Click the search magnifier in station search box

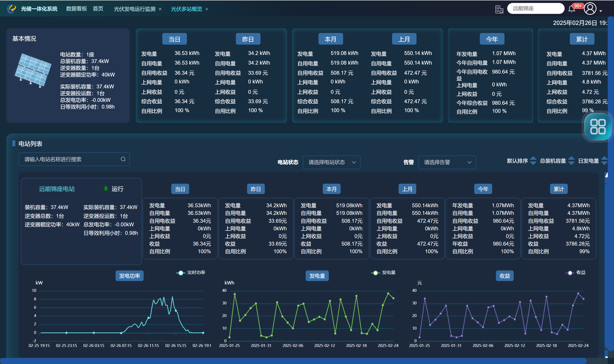point(123,159)
